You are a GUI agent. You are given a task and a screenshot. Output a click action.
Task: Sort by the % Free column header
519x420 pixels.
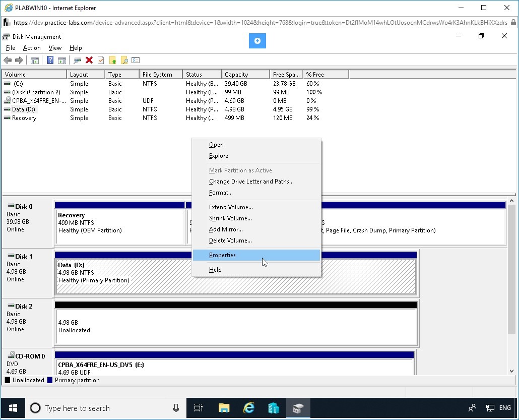pyautogui.click(x=326, y=75)
